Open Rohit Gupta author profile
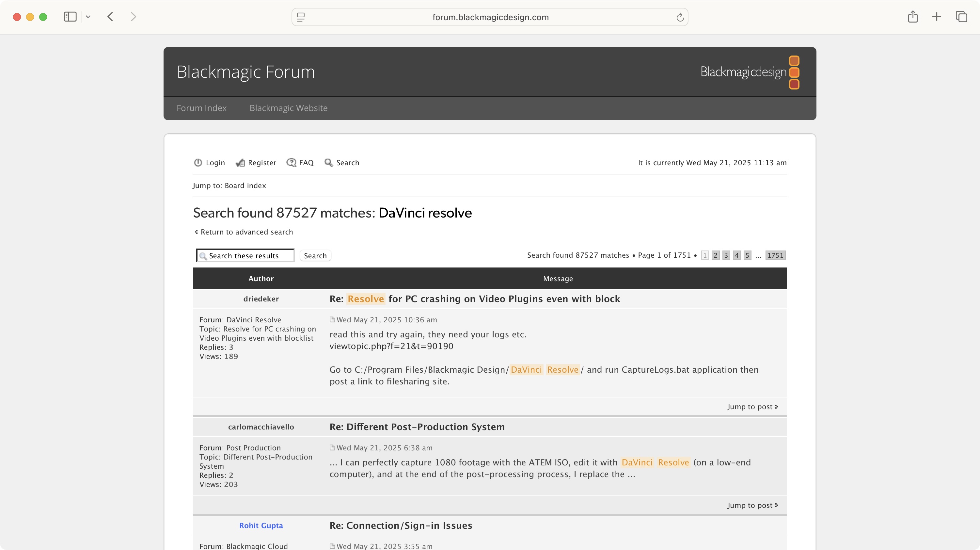This screenshot has height=550, width=980. point(261,525)
